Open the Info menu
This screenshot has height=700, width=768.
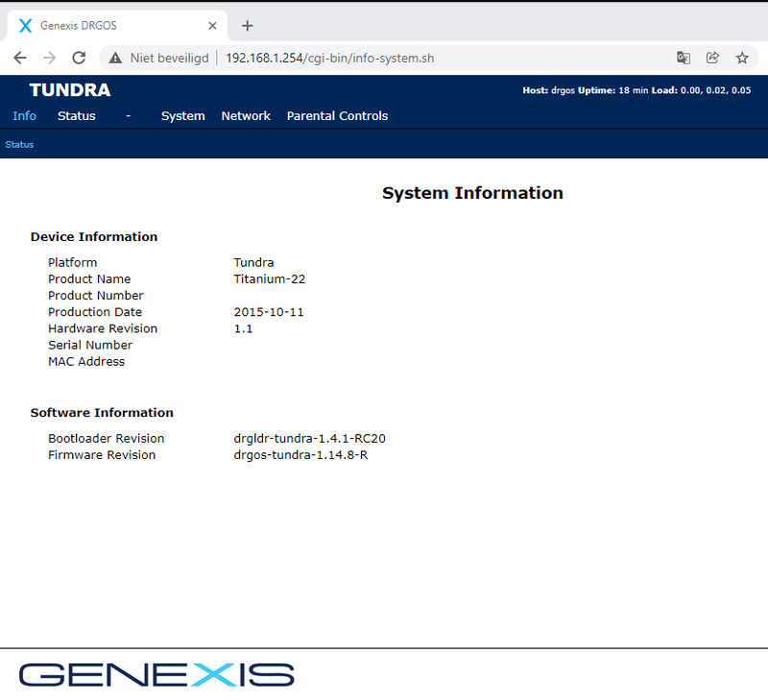25,116
